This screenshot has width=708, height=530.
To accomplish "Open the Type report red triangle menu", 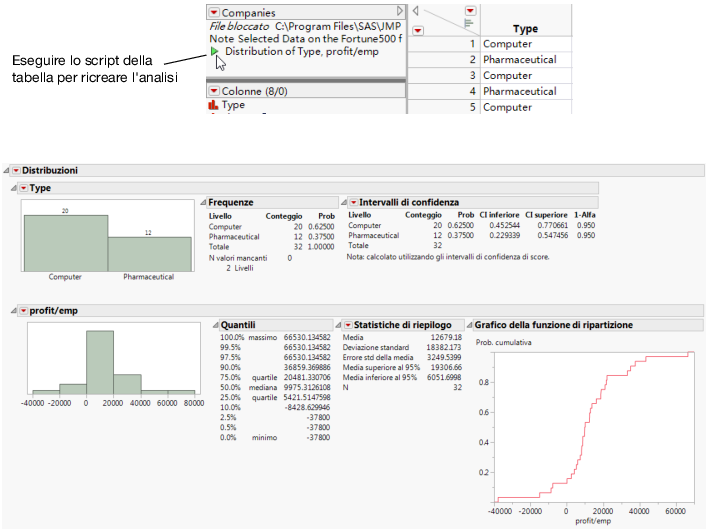I will pyautogui.click(x=22, y=188).
